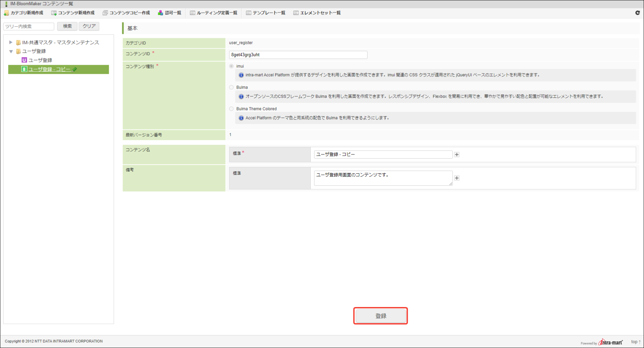Click the カテゴリ新規作成 folder icon
This screenshot has width=644, height=348.
tap(6, 13)
